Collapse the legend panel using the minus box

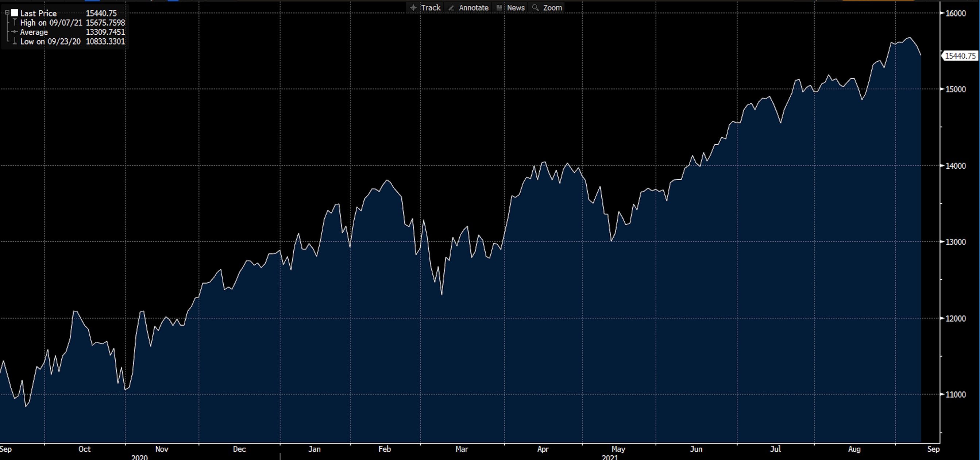tap(8, 12)
